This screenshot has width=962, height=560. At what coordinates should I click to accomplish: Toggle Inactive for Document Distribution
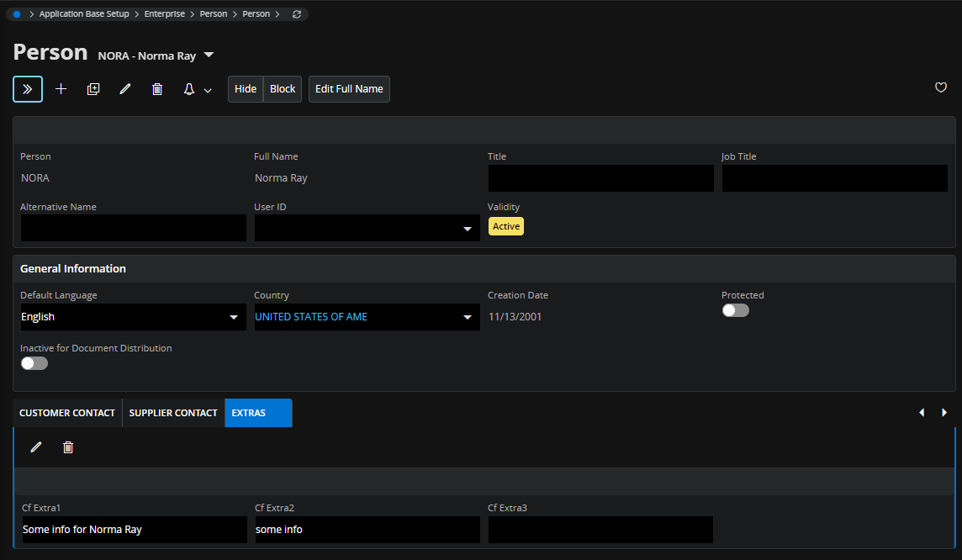click(34, 362)
